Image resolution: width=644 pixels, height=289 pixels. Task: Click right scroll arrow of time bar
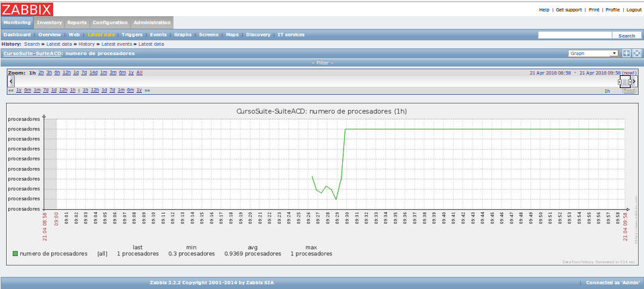[x=635, y=81]
